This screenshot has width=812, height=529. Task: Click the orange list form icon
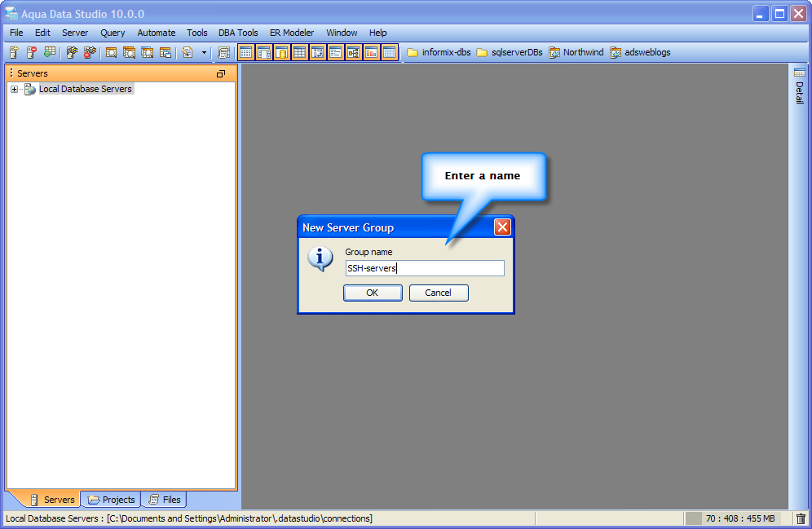(x=336, y=52)
